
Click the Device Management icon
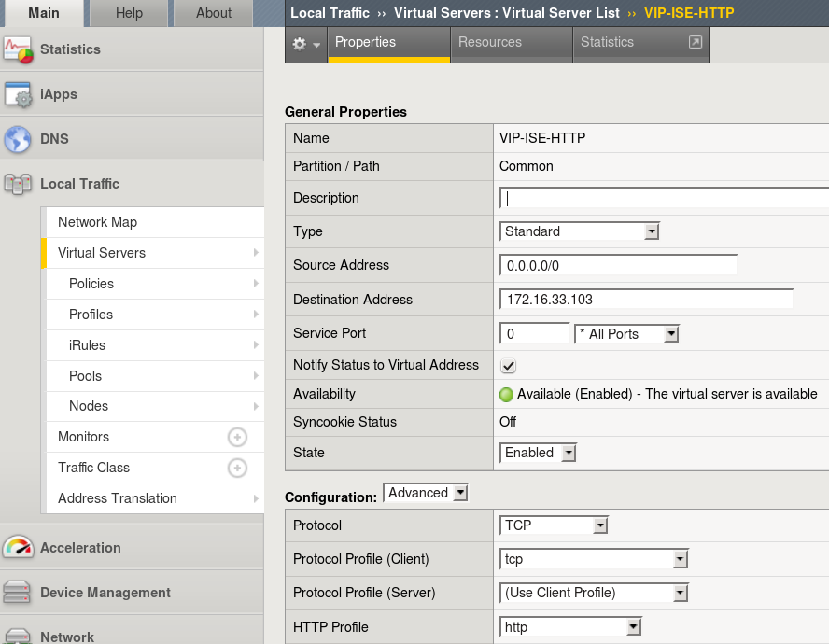click(19, 592)
